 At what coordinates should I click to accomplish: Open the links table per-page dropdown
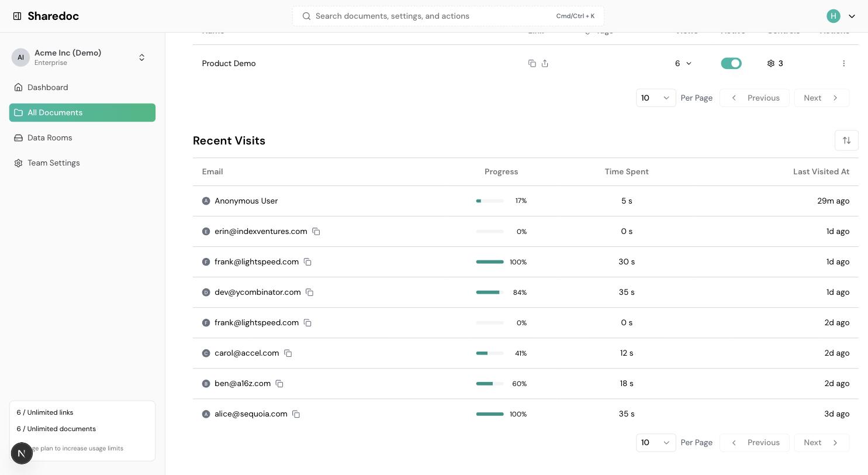click(x=656, y=98)
